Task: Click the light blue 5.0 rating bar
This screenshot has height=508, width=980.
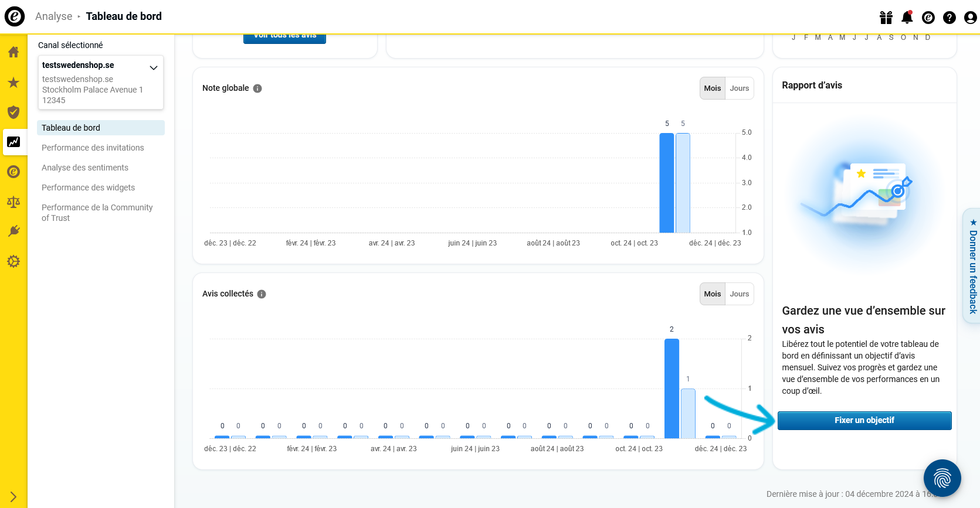Action: pos(683,183)
